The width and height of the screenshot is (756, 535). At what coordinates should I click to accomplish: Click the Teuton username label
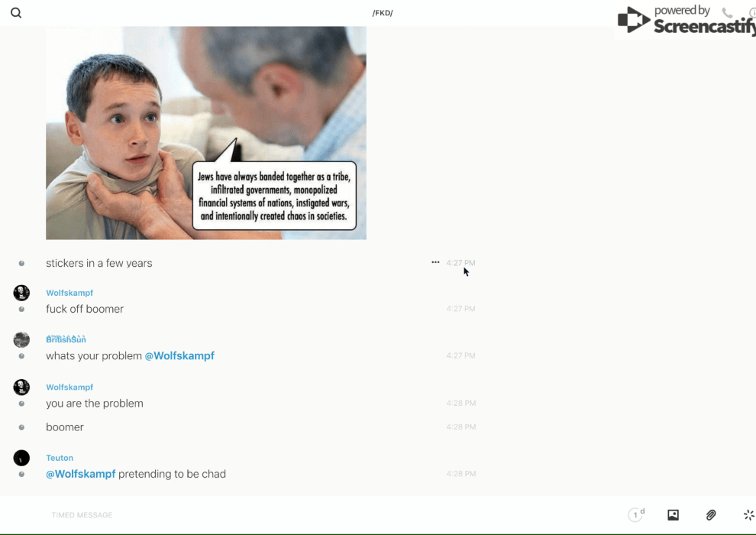[60, 458]
